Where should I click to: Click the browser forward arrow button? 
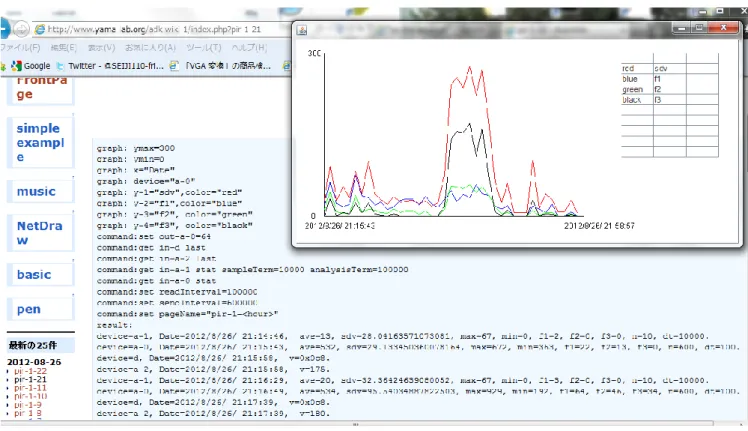pyautogui.click(x=21, y=29)
